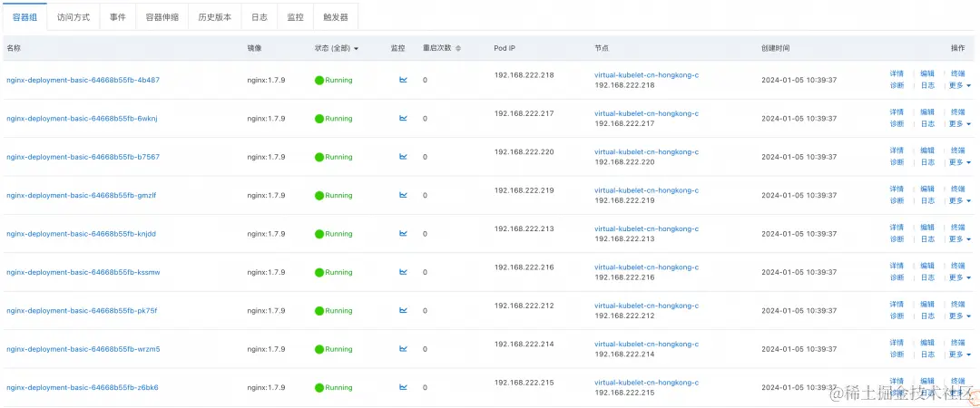Expand 更多 menu for pod kssmw
The image size is (980, 408).
pyautogui.click(x=960, y=277)
